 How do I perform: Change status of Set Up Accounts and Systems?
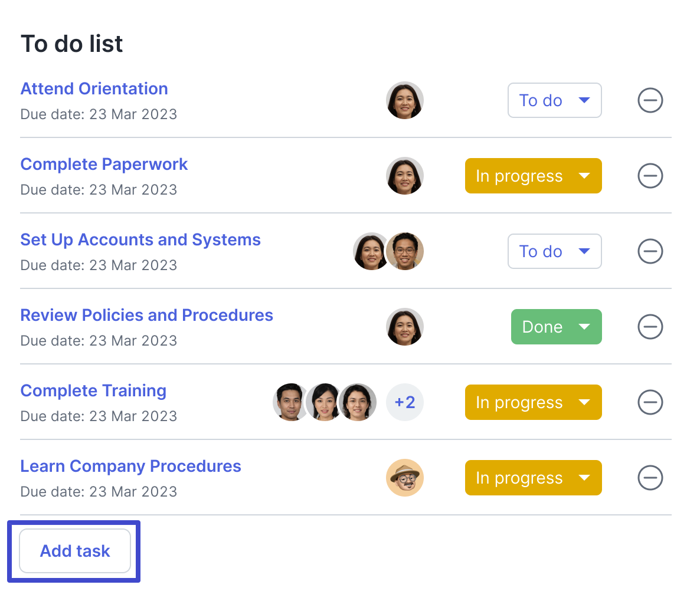tap(554, 251)
